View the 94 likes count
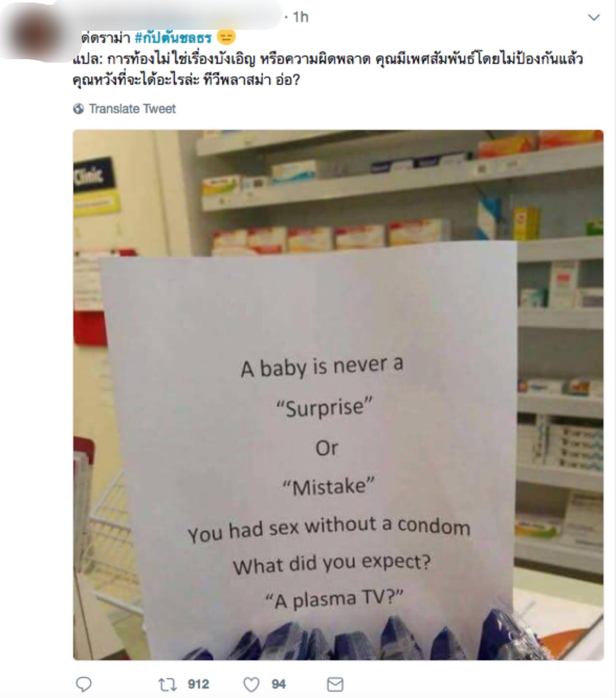Screen dimensions: 616x698 point(279,684)
